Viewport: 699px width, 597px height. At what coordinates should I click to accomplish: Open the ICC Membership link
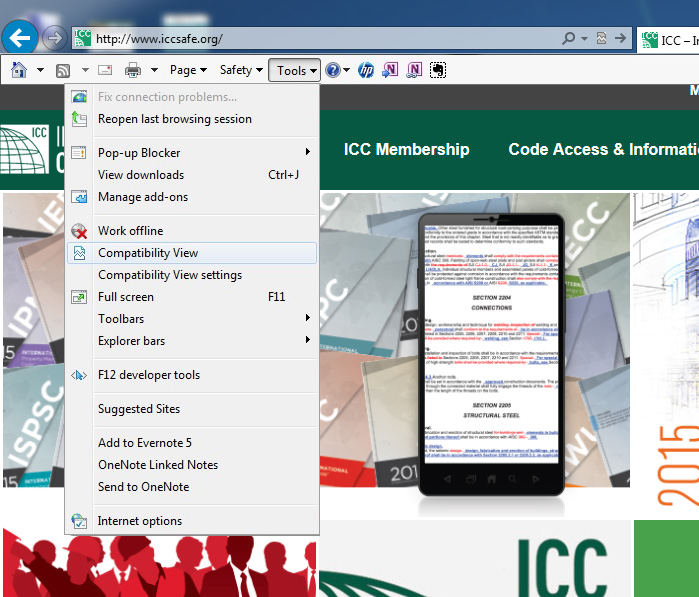(x=406, y=149)
